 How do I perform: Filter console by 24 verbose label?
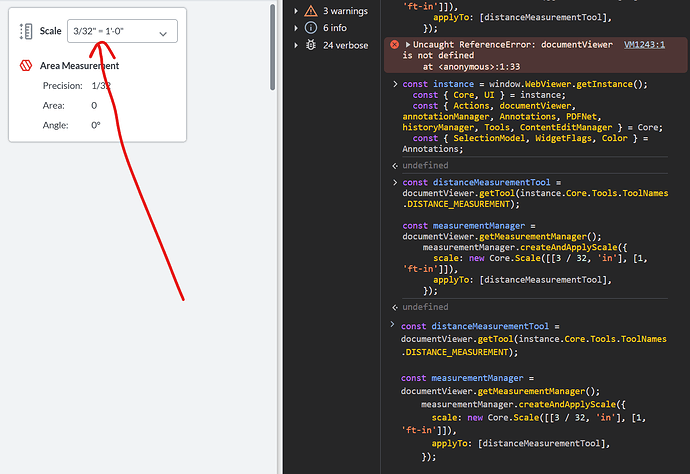click(345, 45)
